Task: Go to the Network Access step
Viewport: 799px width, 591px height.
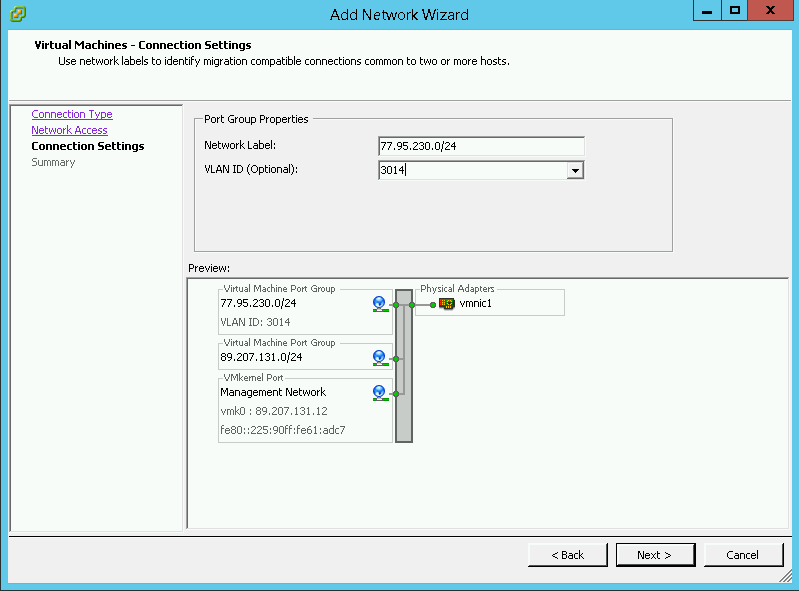Action: (x=69, y=130)
